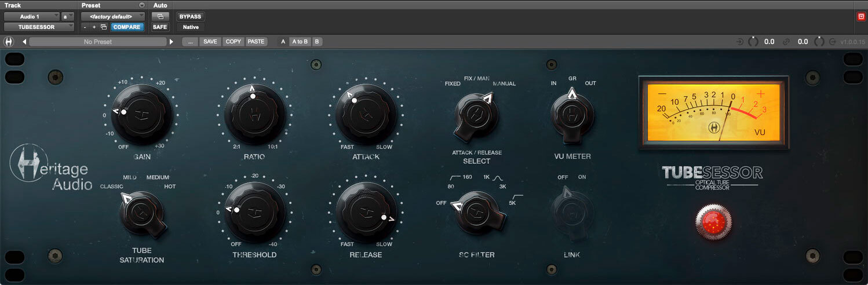868x285 pixels.
Task: Select the A to B copy option
Action: coord(300,42)
